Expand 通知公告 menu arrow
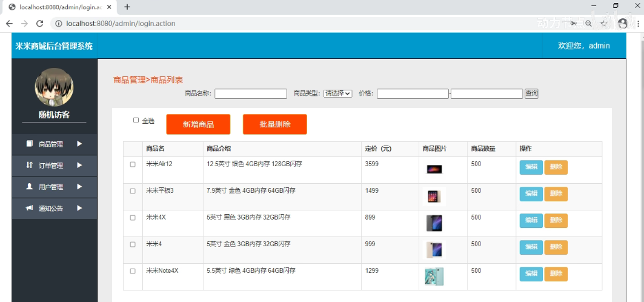The image size is (644, 302). coord(80,208)
